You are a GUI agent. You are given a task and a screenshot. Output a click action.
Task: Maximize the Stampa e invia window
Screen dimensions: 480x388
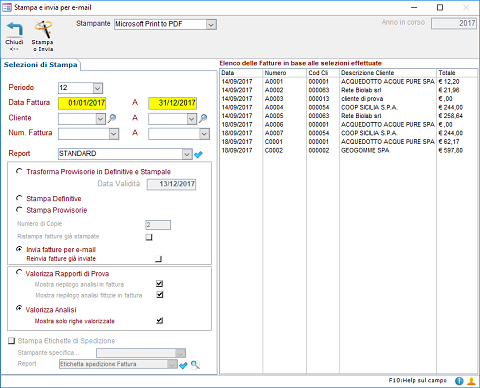click(440, 7)
